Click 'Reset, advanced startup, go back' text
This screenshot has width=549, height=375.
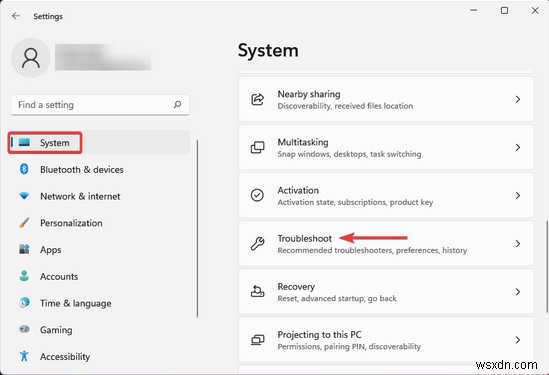click(x=337, y=298)
